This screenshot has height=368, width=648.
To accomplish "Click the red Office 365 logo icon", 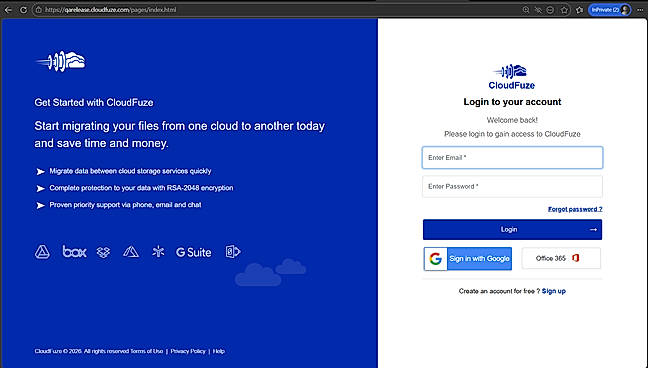I will 575,258.
